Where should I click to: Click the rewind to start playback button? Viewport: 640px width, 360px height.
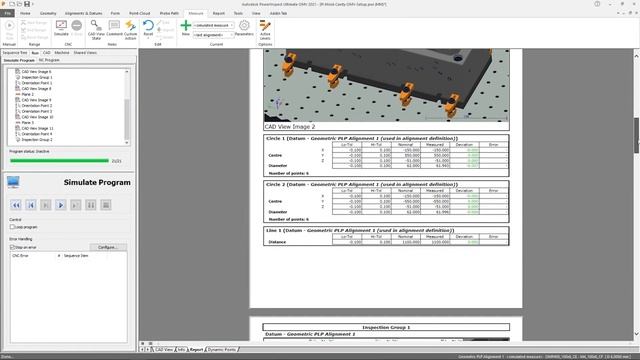(16, 205)
